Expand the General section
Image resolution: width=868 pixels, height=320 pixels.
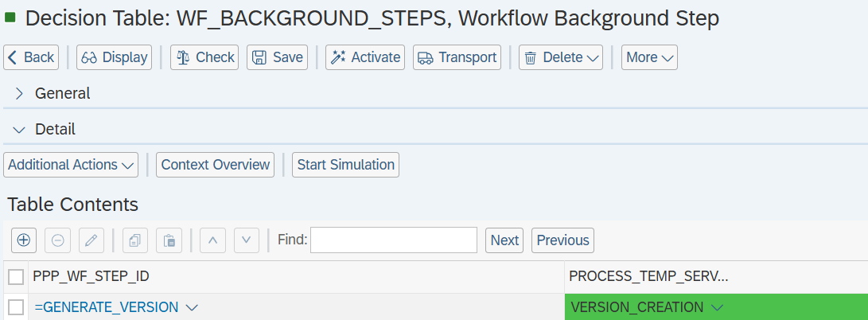20,93
